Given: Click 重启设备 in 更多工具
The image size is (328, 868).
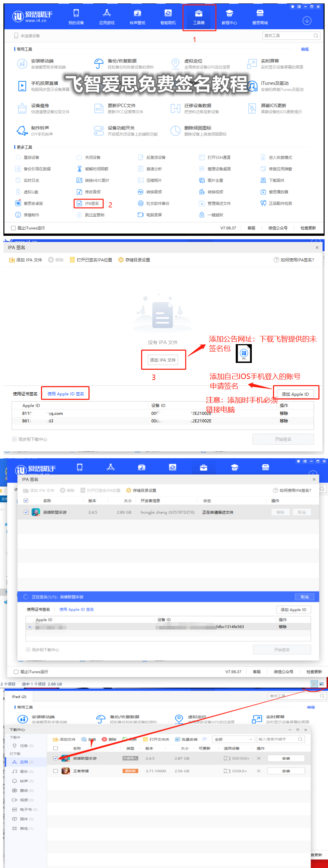Looking at the screenshot, I should 27,158.
